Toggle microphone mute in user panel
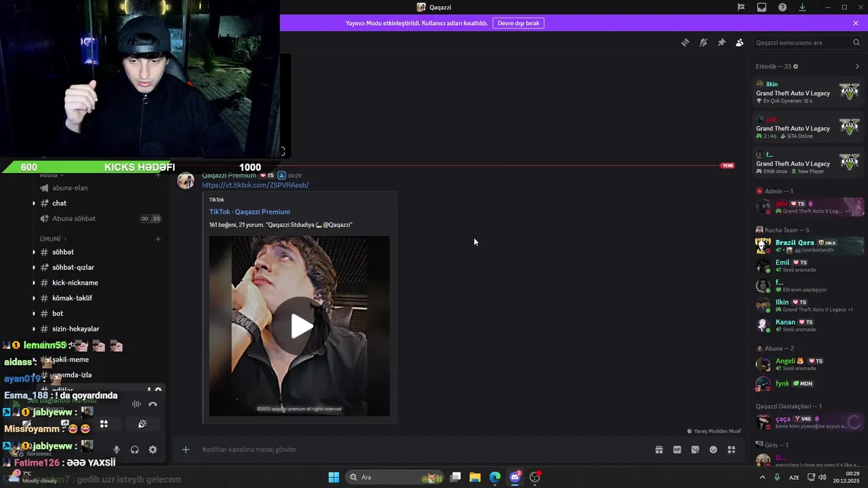Viewport: 868px width, 488px height. pyautogui.click(x=117, y=449)
